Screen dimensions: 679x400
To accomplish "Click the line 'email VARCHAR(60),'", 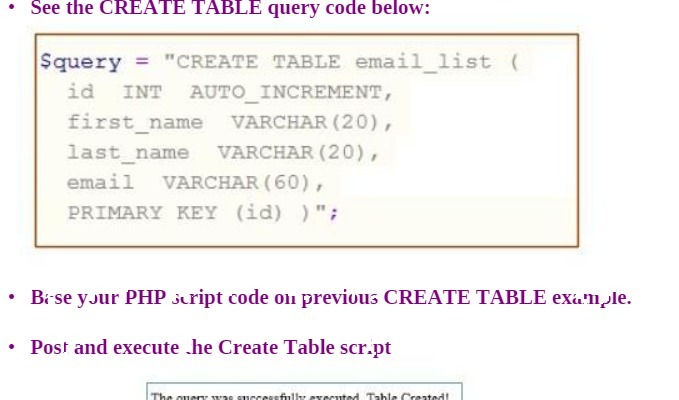I will (196, 183).
